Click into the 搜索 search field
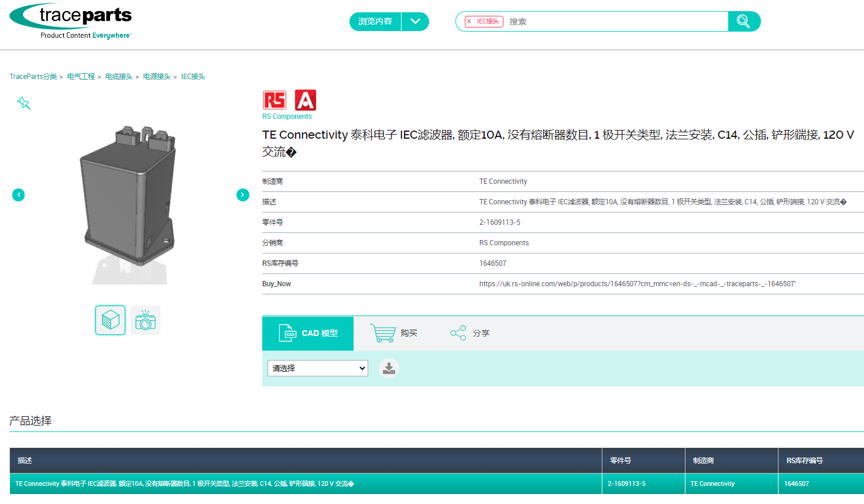The image size is (864, 504). [x=615, y=22]
